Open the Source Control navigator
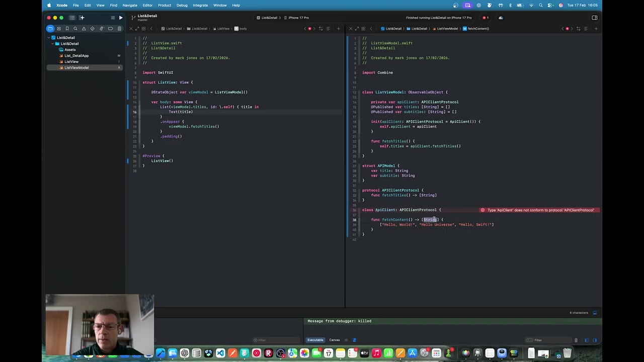 (x=58, y=29)
